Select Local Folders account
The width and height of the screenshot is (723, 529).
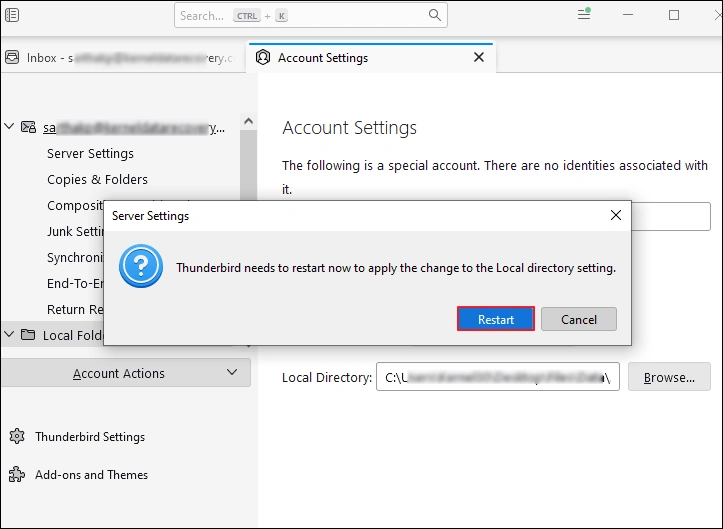53,335
